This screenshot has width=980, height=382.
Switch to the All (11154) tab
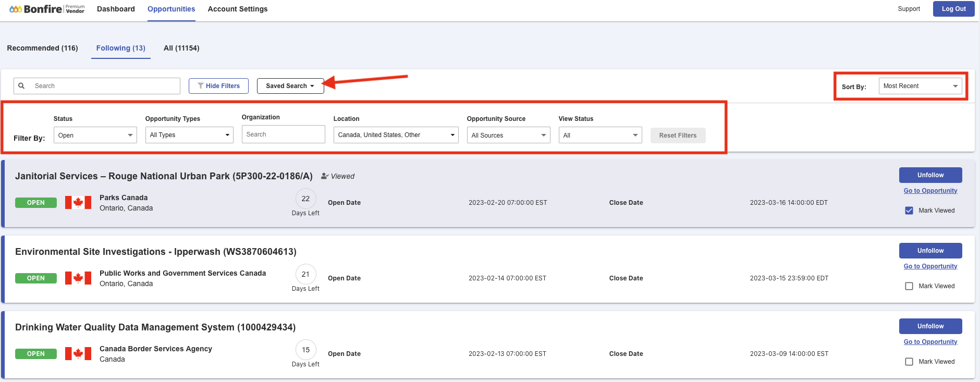pyautogui.click(x=181, y=48)
